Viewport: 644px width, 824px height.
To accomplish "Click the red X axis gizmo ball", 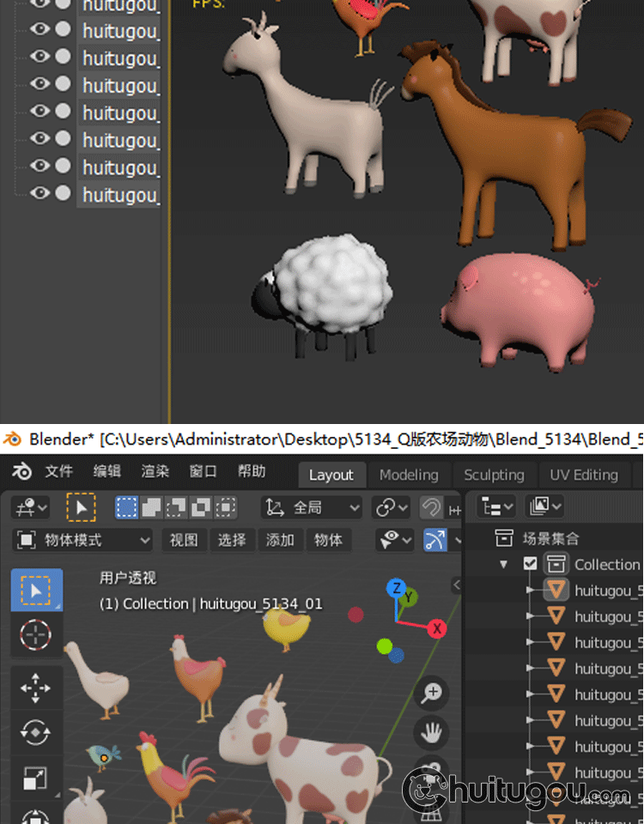I will (x=437, y=628).
